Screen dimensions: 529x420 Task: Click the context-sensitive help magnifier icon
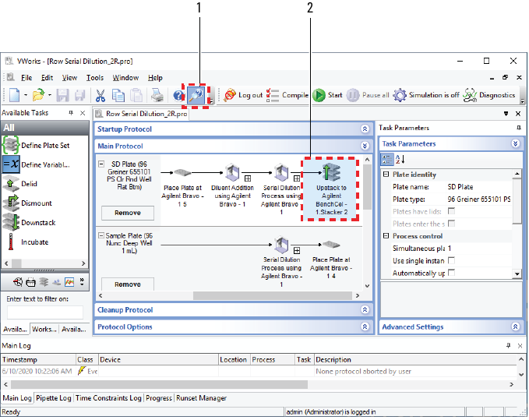[x=196, y=95]
